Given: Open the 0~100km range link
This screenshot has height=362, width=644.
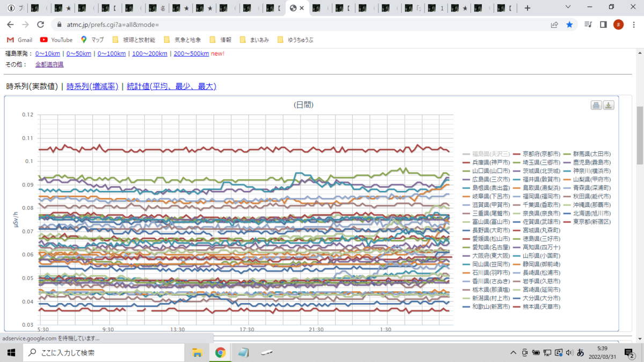Looking at the screenshot, I should click(112, 54).
